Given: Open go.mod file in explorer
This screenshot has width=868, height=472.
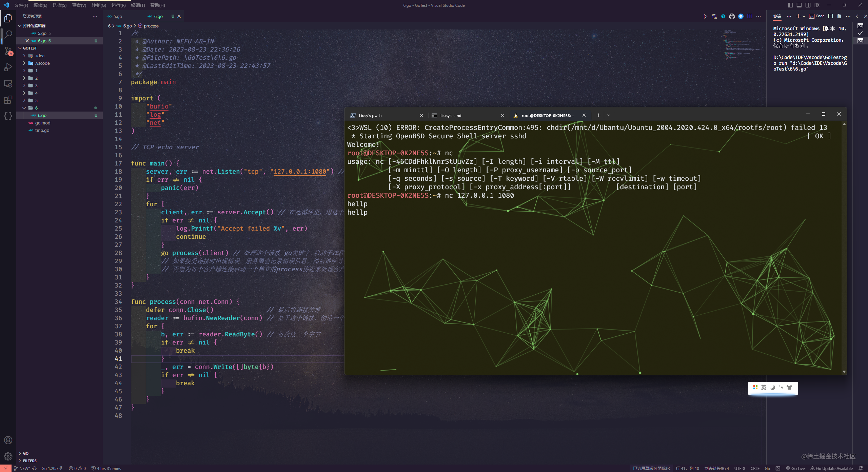Looking at the screenshot, I should click(43, 123).
